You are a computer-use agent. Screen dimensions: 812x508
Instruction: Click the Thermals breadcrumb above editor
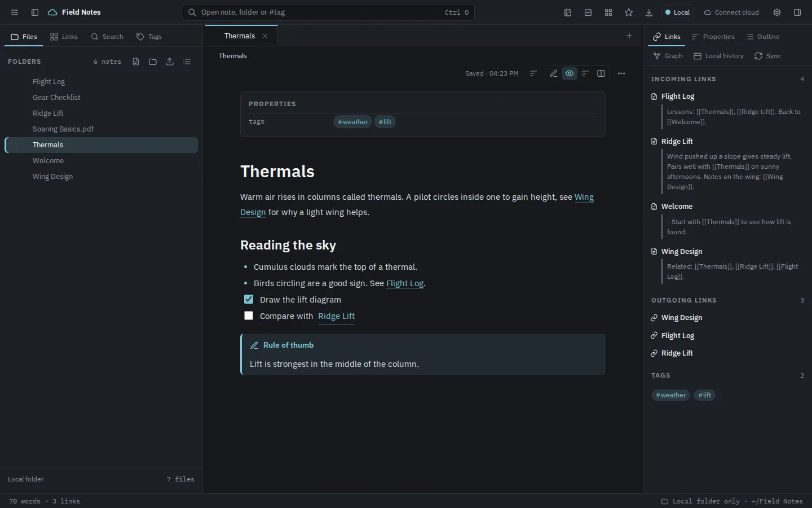233,56
